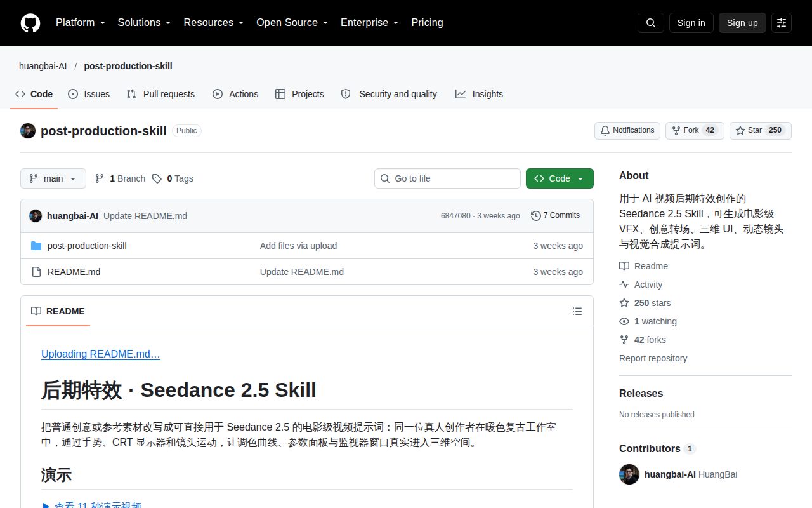View the 250 stars link

click(x=645, y=303)
